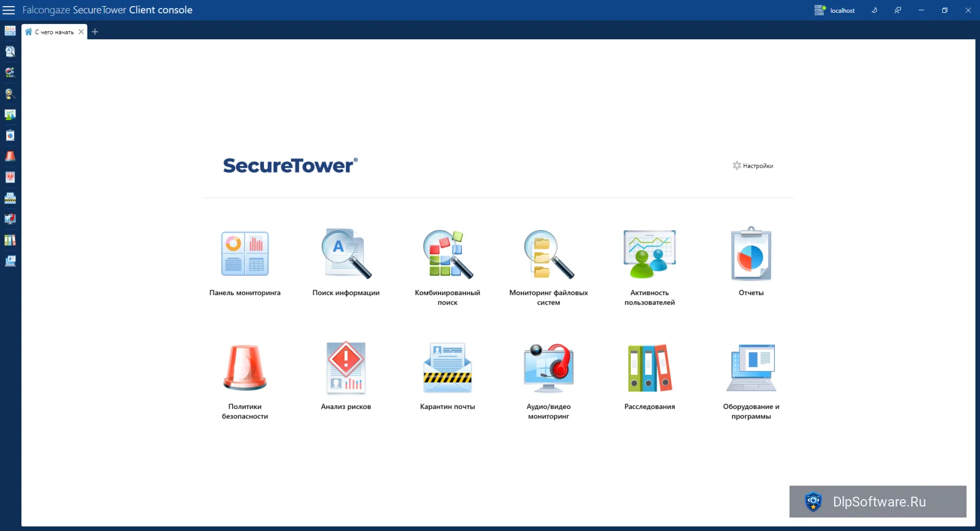Click the information search icon in left sidebar
Viewport: 980px width, 531px height.
(x=10, y=51)
